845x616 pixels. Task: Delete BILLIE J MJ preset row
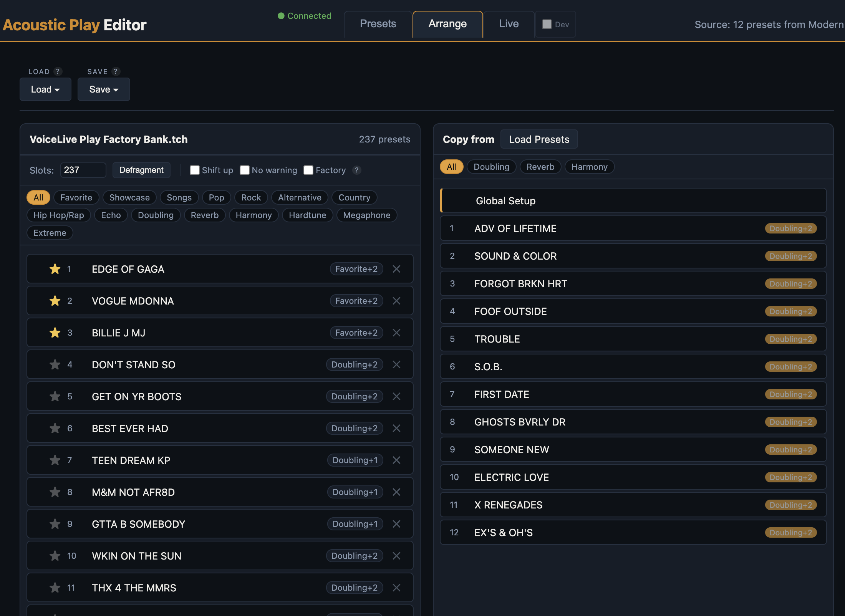coord(397,333)
